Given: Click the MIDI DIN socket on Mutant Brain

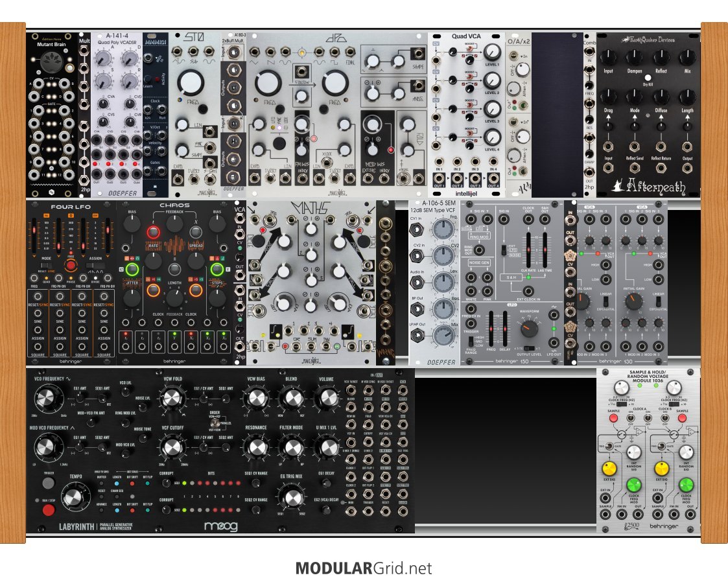Looking at the screenshot, I should [51, 62].
